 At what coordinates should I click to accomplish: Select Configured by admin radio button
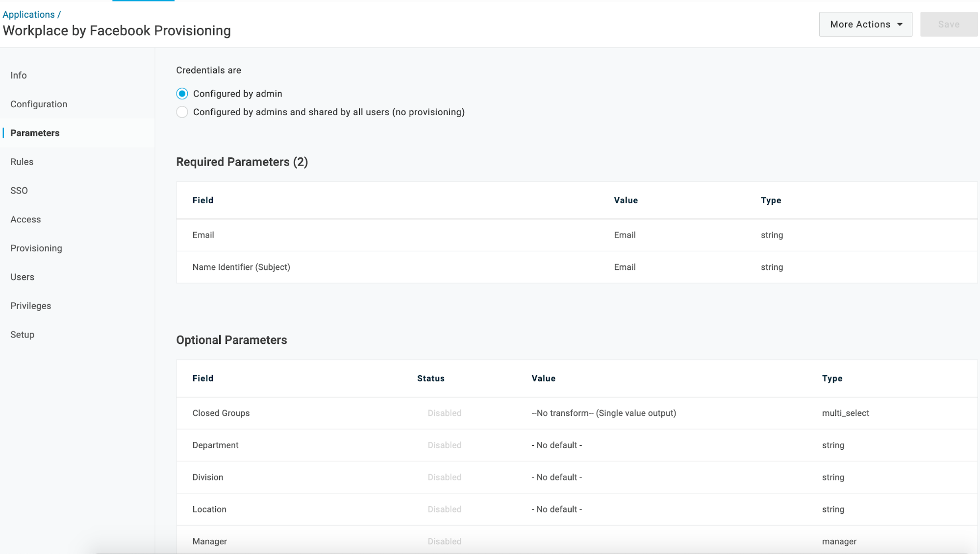click(x=182, y=94)
